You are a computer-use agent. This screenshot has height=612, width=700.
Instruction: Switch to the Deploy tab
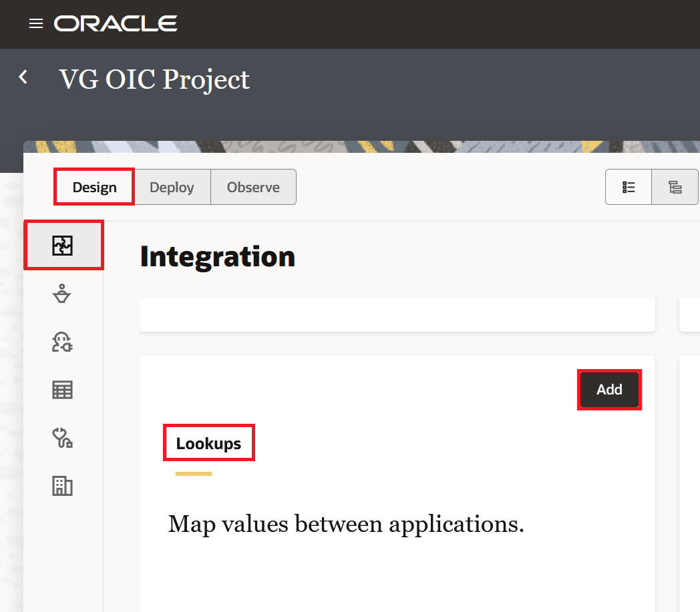(172, 188)
